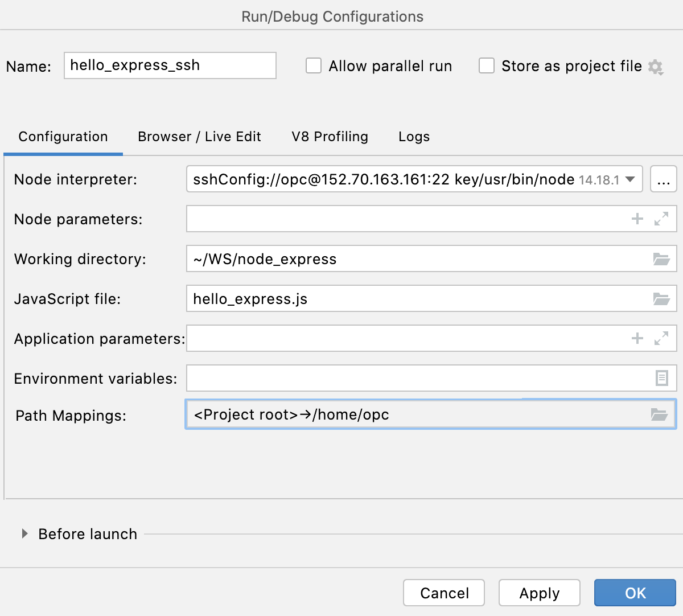Switch to the Browser / Live Edit tab
683x616 pixels.
coord(199,137)
